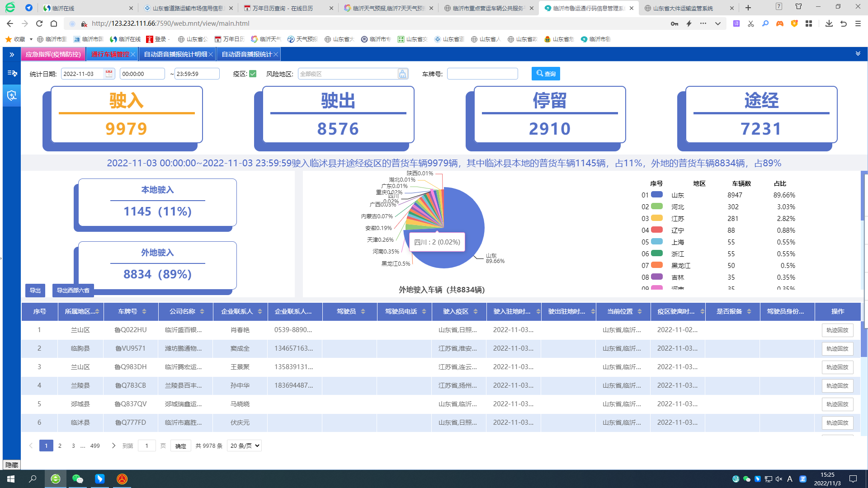
Task: Click the shield icon in left sidebar
Action: pyautogui.click(x=12, y=95)
